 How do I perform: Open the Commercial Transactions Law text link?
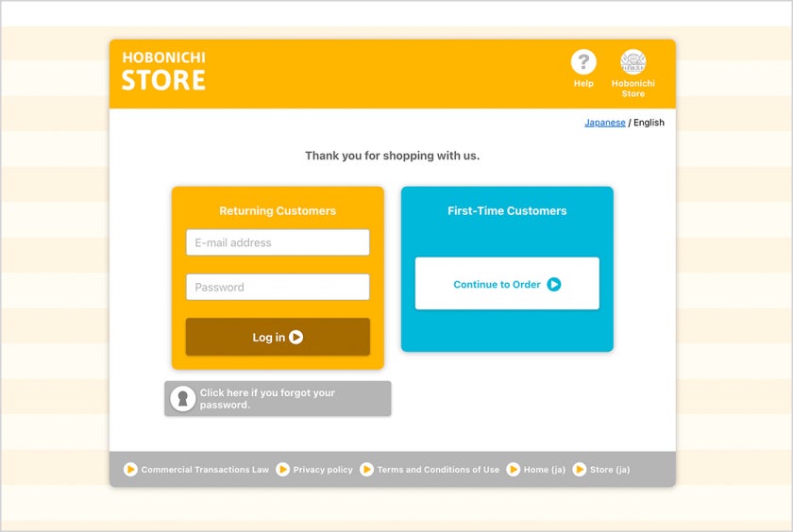point(205,470)
